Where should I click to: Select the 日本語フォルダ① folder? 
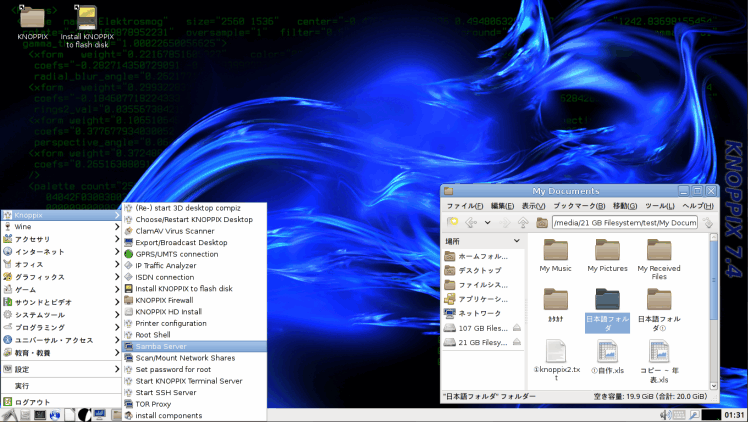[659, 310]
